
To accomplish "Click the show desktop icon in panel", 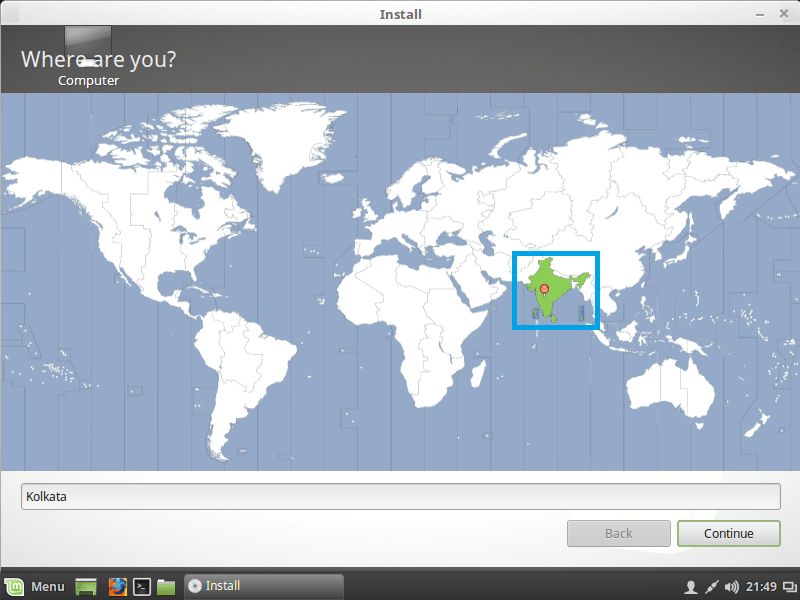I will 86,587.
